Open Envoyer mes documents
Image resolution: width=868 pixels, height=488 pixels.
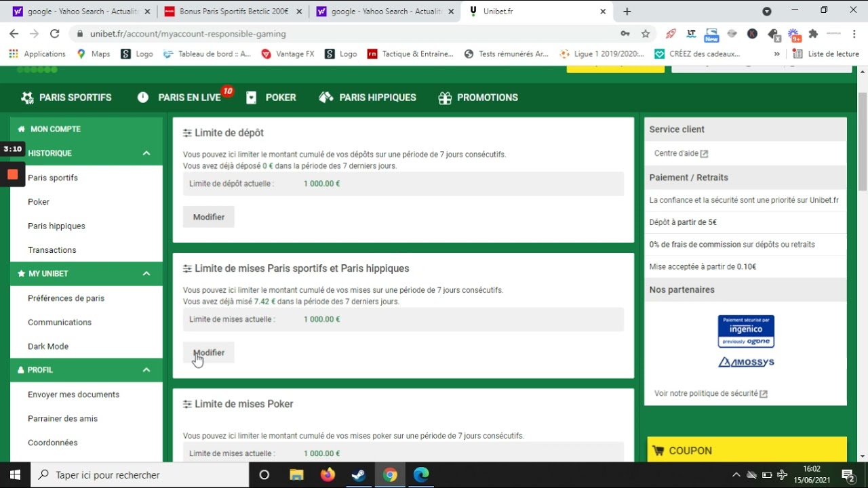[x=73, y=394]
